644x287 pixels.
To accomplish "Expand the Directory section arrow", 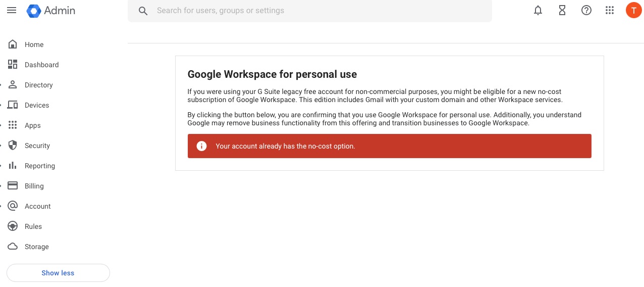I will pos(2,85).
